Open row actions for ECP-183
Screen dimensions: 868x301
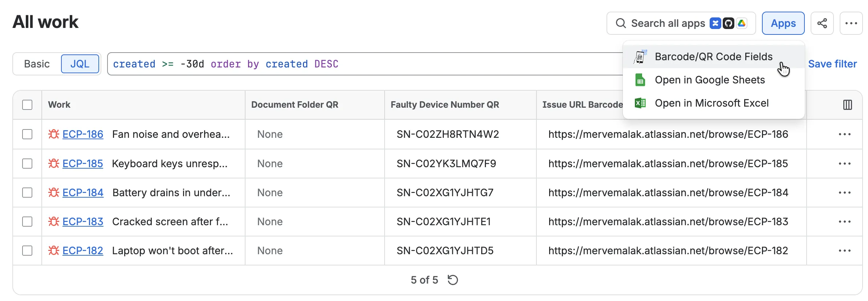(844, 222)
